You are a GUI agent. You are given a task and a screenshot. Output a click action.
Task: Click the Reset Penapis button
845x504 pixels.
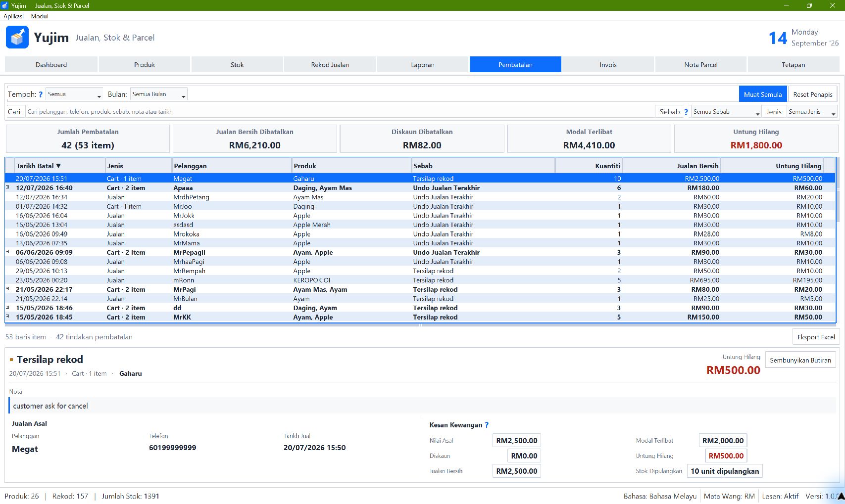click(x=813, y=94)
